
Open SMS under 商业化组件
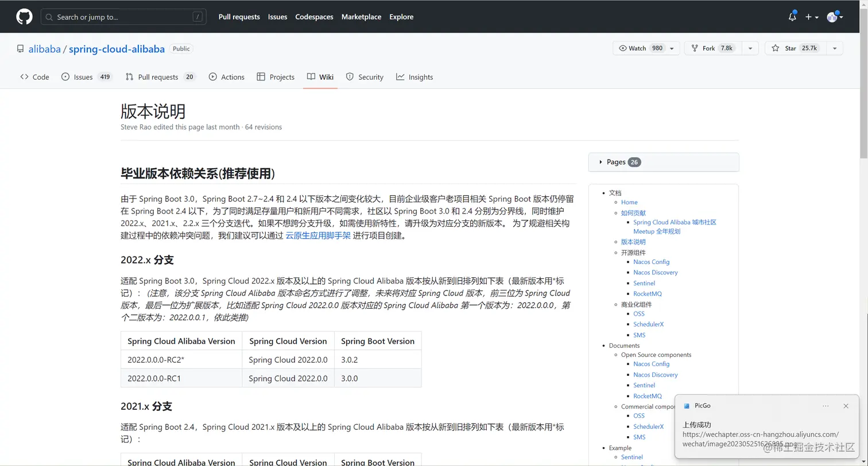click(640, 335)
